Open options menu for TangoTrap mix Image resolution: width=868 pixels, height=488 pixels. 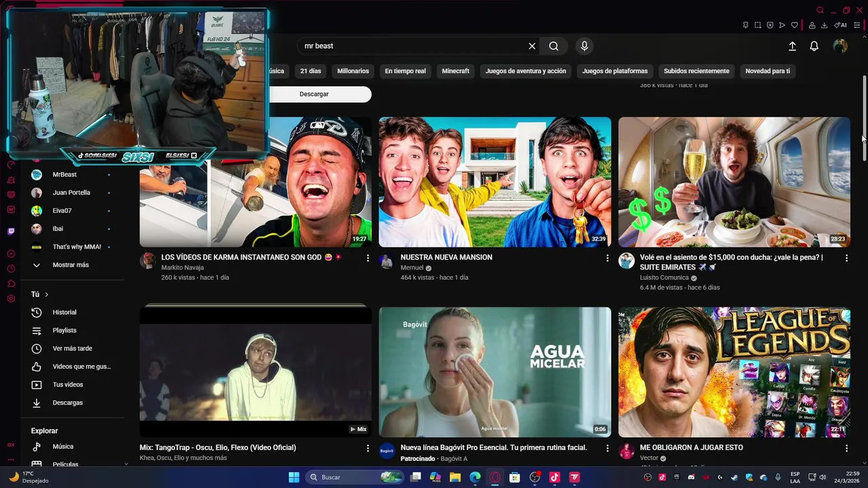(368, 449)
